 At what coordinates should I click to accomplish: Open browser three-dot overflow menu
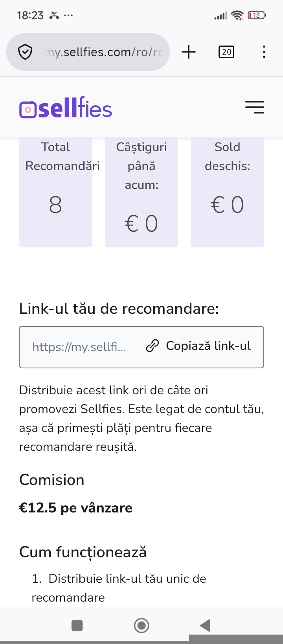tap(264, 52)
